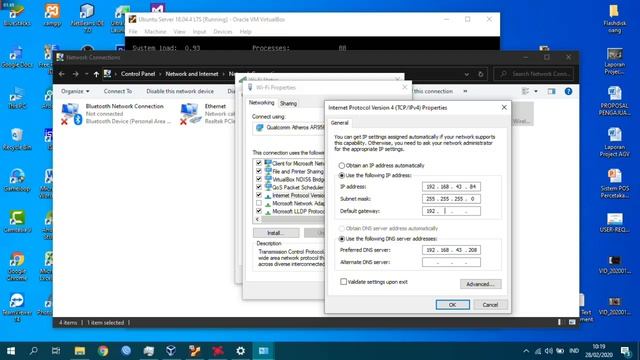Uncheck 'Microsoft LLDP Protocol' item

[x=259, y=211]
